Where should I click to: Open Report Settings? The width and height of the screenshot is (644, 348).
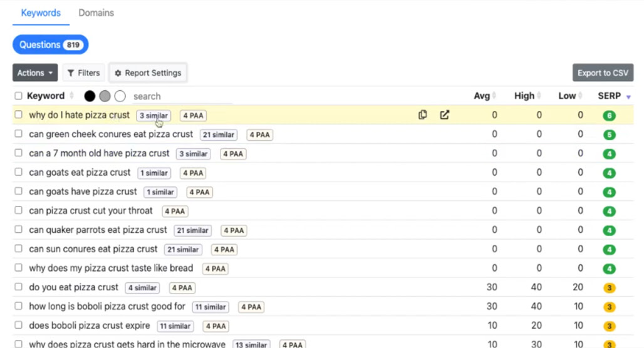tap(148, 73)
